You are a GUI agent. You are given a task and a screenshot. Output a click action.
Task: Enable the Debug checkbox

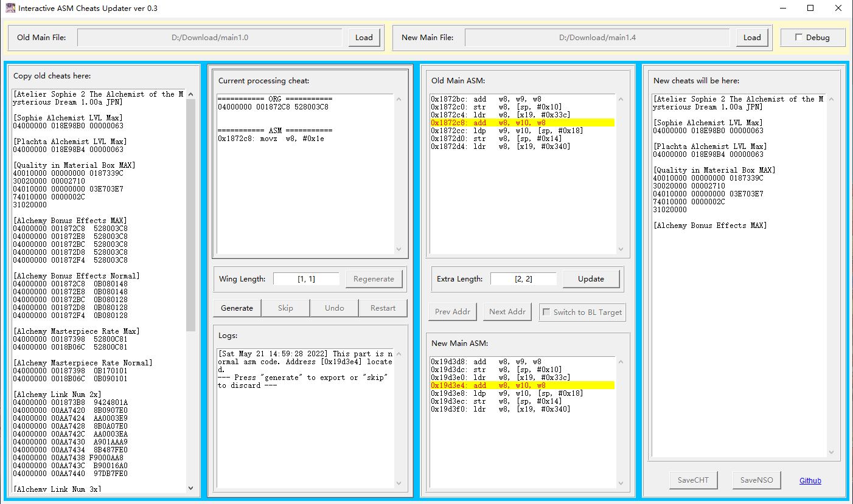(799, 38)
